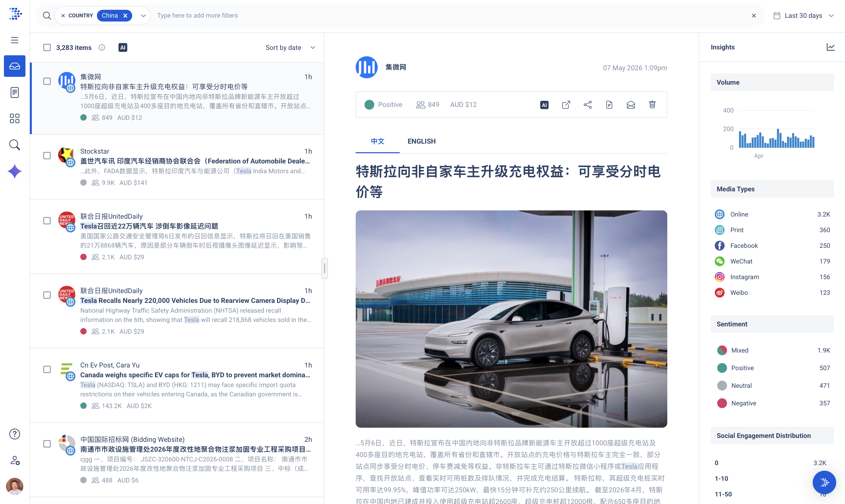The height and width of the screenshot is (504, 845).
Task: Open the help question mark icon
Action: 15,434
